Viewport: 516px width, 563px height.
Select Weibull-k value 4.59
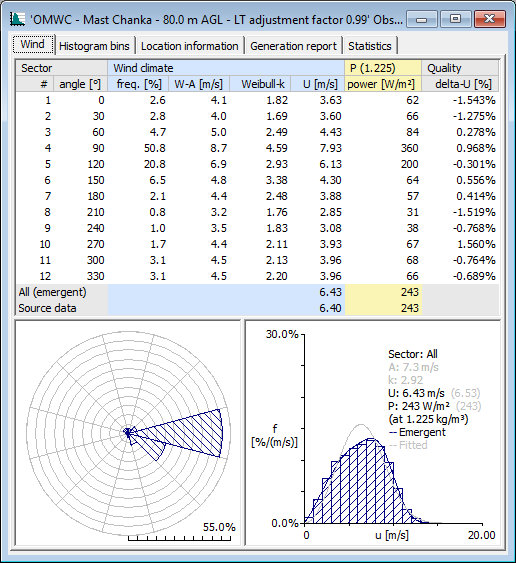[276, 148]
